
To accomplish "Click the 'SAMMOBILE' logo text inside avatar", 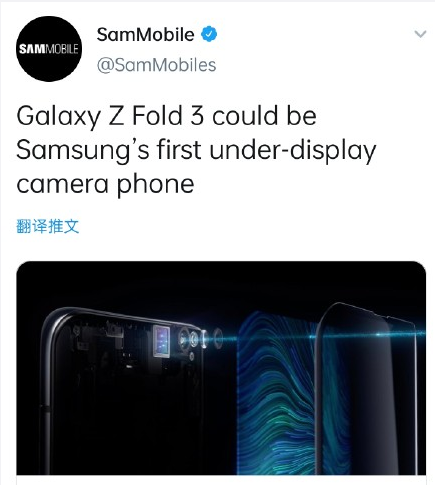I will click(49, 49).
